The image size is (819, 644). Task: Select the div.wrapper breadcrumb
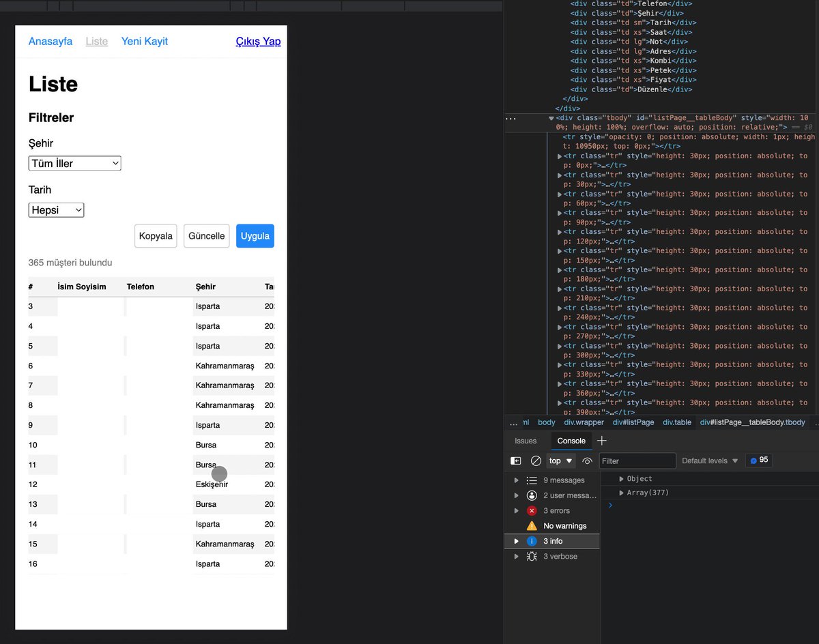[x=584, y=423]
